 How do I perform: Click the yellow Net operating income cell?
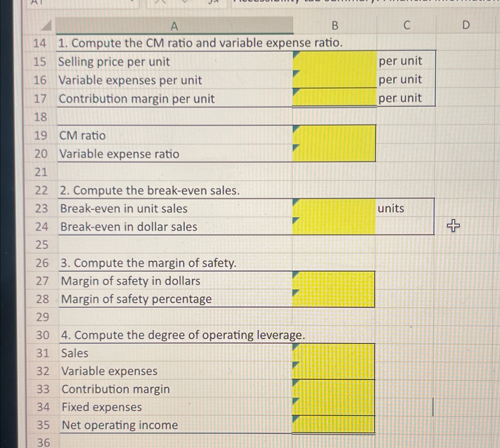[x=333, y=424]
